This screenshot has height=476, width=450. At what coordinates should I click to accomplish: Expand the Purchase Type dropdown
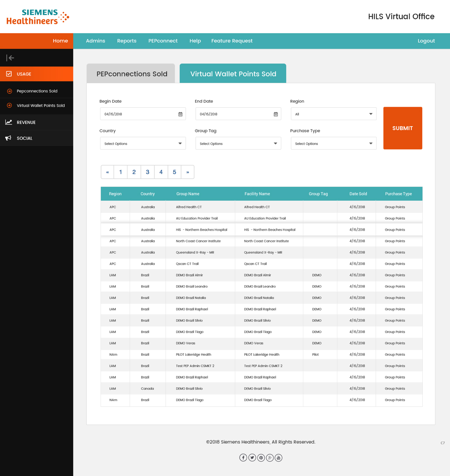pyautogui.click(x=333, y=143)
